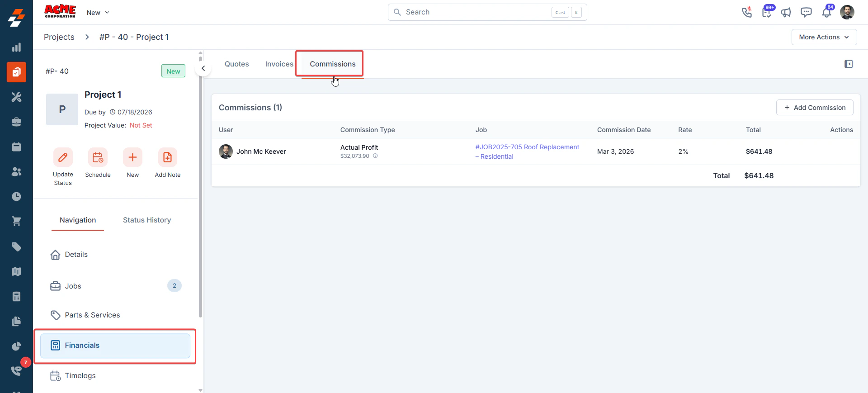Open Timelogs navigation item
The image size is (868, 393).
coord(115,376)
